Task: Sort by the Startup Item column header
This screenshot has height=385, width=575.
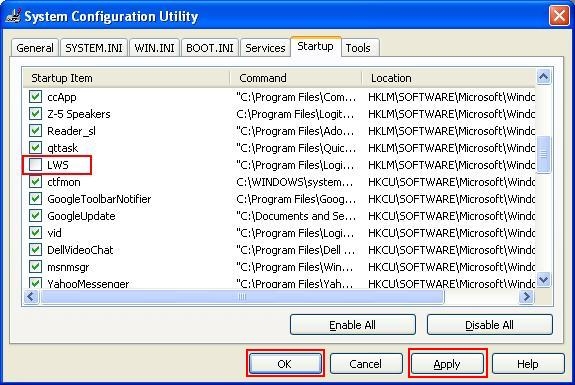Action: 127,78
